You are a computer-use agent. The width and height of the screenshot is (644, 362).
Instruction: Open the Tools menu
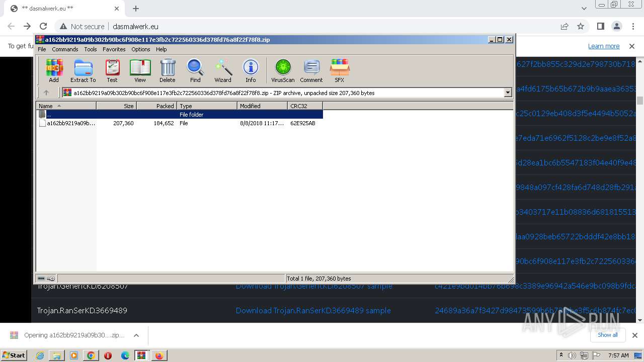coord(91,49)
